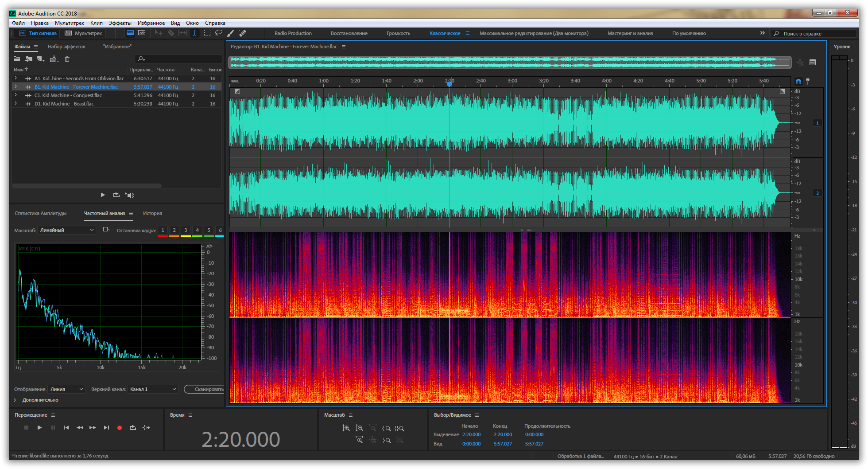This screenshot has height=469, width=868.
Task: Fast forward using the transport button
Action: [x=93, y=428]
